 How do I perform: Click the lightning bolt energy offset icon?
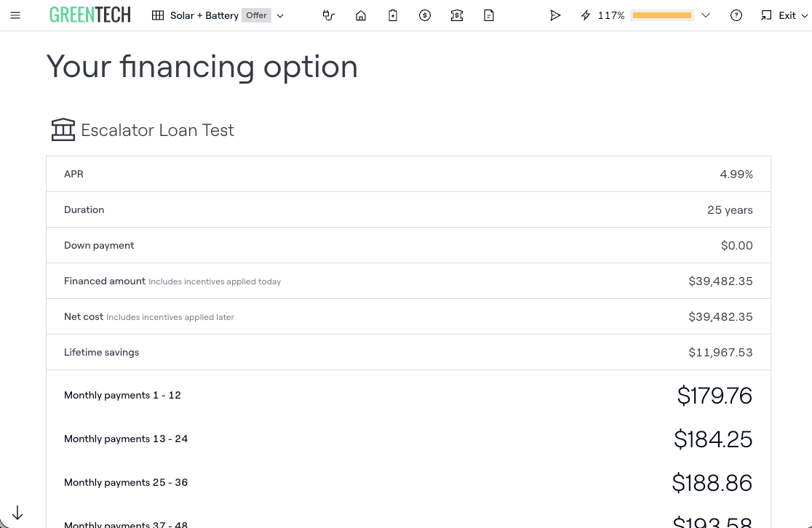pos(586,15)
